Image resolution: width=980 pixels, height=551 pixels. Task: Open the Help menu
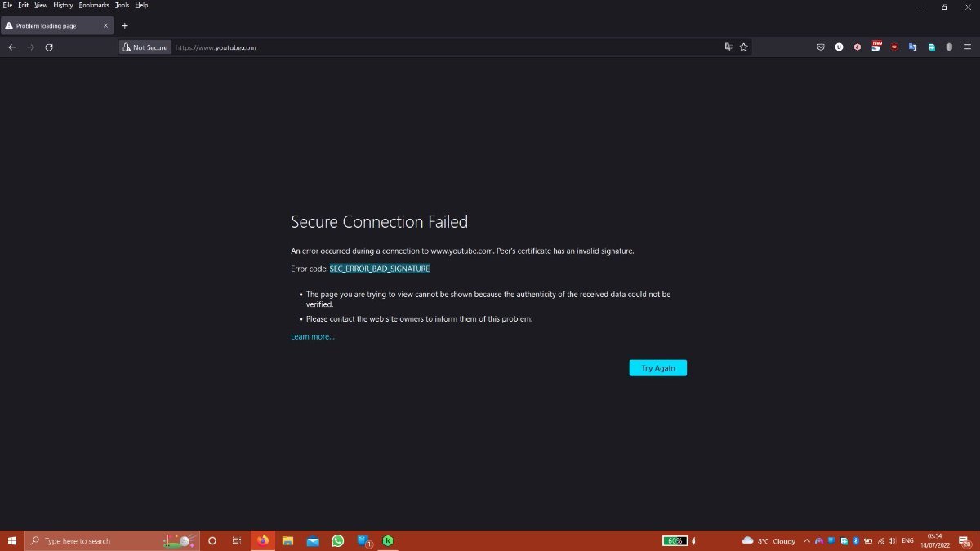(141, 5)
